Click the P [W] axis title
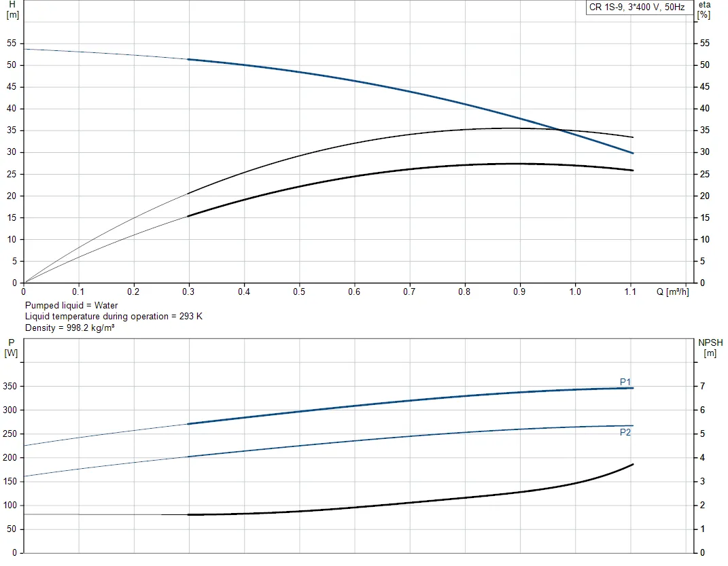Image resolution: width=728 pixels, height=566 pixels. coord(11,348)
